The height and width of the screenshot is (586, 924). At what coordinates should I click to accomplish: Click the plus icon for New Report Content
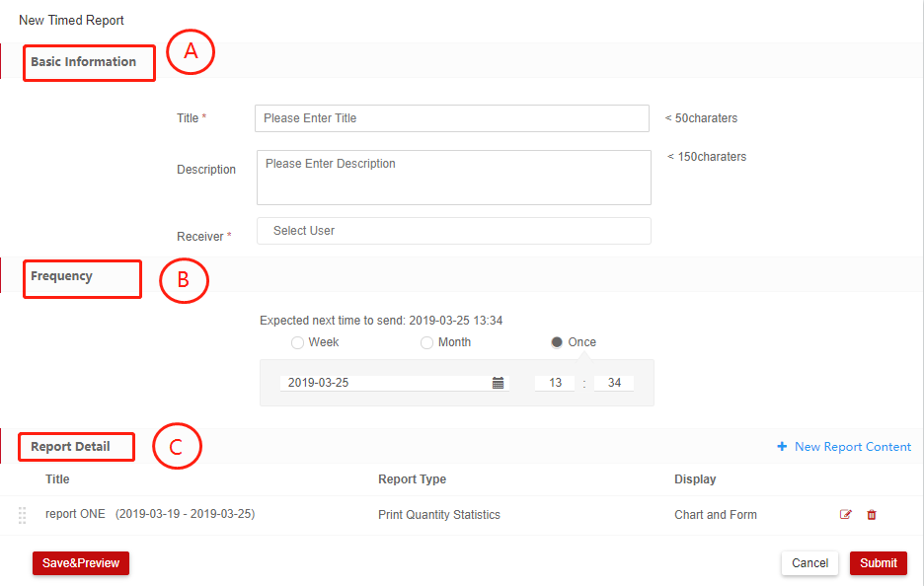[782, 447]
